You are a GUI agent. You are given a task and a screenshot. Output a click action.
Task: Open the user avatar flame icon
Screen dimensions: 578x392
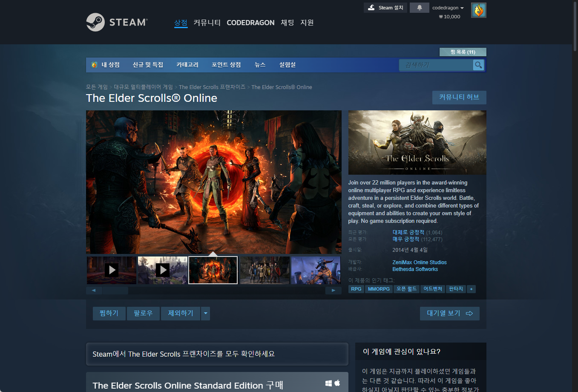pos(479,10)
